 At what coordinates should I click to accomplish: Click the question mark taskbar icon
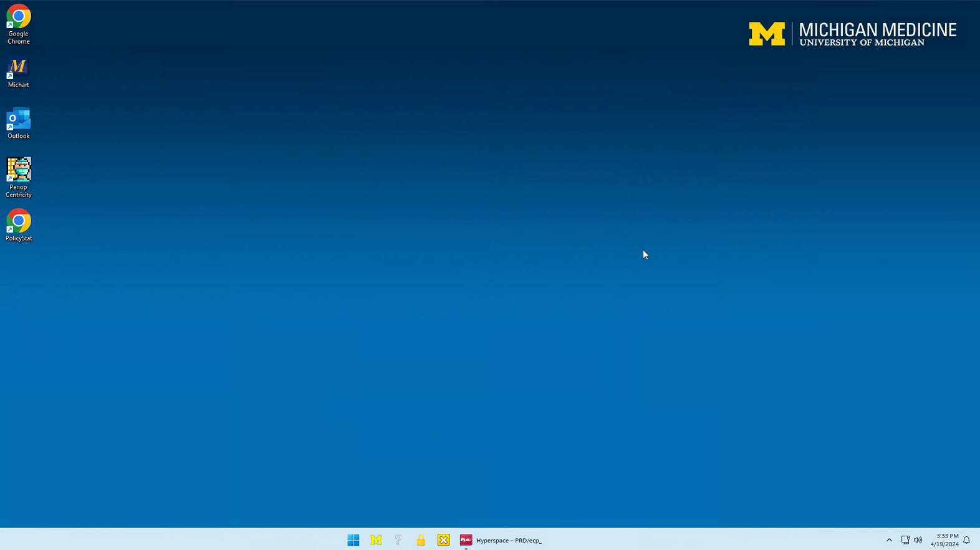click(398, 540)
